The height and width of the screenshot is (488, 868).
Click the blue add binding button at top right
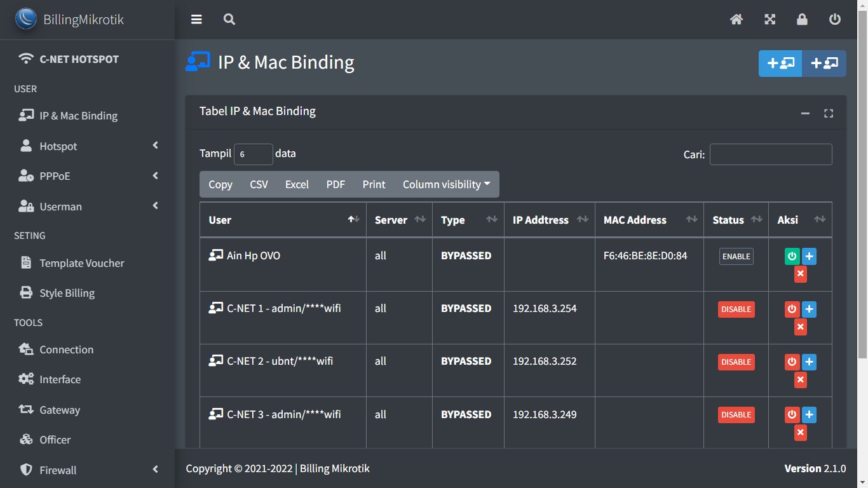pyautogui.click(x=780, y=64)
